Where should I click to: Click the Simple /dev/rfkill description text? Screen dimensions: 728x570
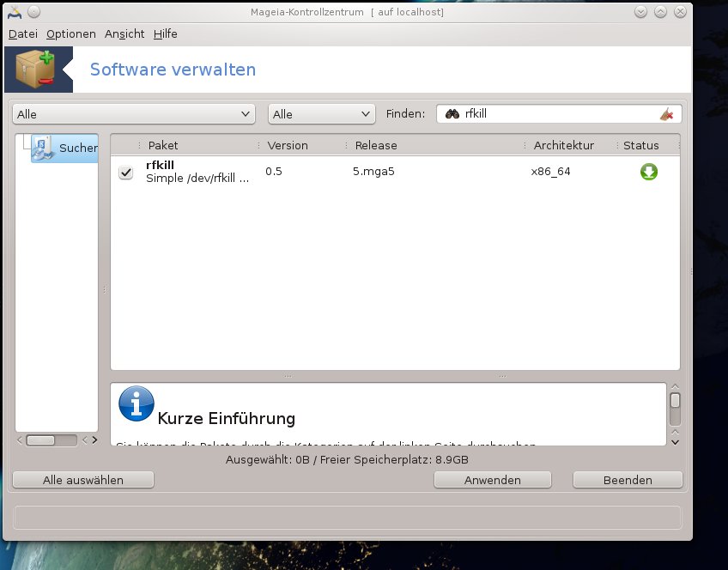(x=197, y=179)
